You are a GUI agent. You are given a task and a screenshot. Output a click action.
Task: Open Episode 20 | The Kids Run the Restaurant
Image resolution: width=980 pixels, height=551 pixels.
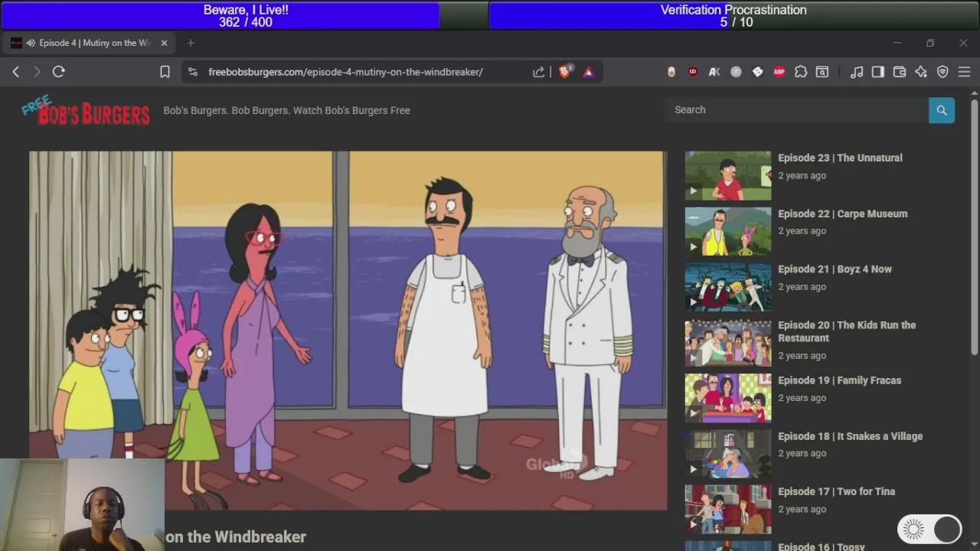847,331
